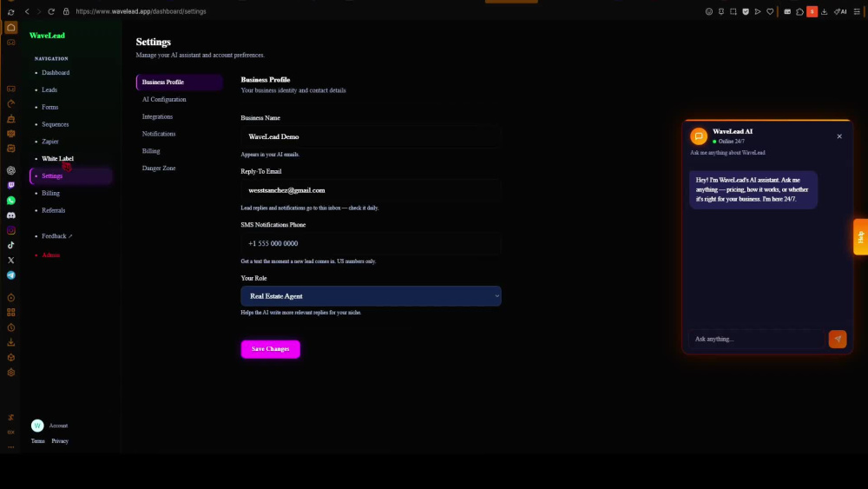Go to Sequences in navigation
The image size is (868, 489).
[x=56, y=124]
